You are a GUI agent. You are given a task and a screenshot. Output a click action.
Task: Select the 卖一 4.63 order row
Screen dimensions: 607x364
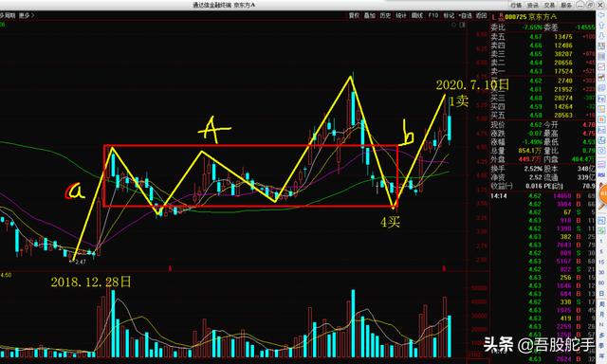(x=543, y=71)
